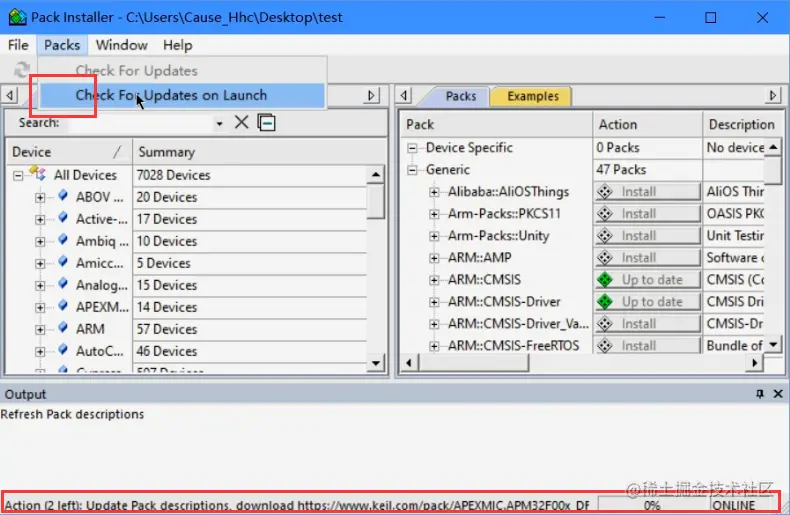The image size is (790, 515).
Task: Expand the ARM vendor node
Action: [40, 330]
